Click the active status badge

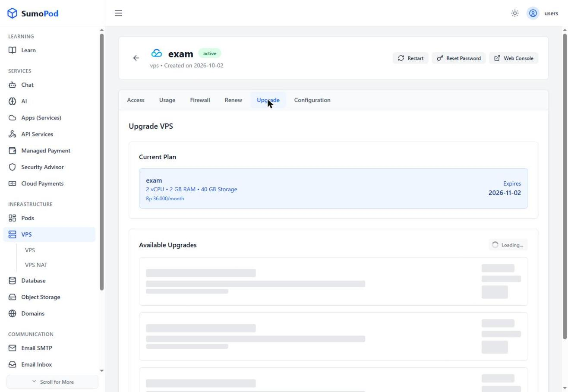210,54
